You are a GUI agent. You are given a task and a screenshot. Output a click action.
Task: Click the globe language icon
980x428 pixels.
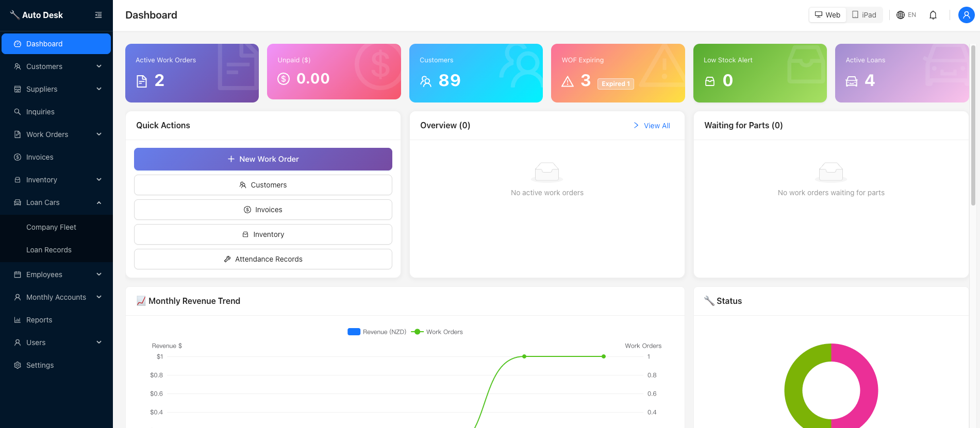point(901,15)
